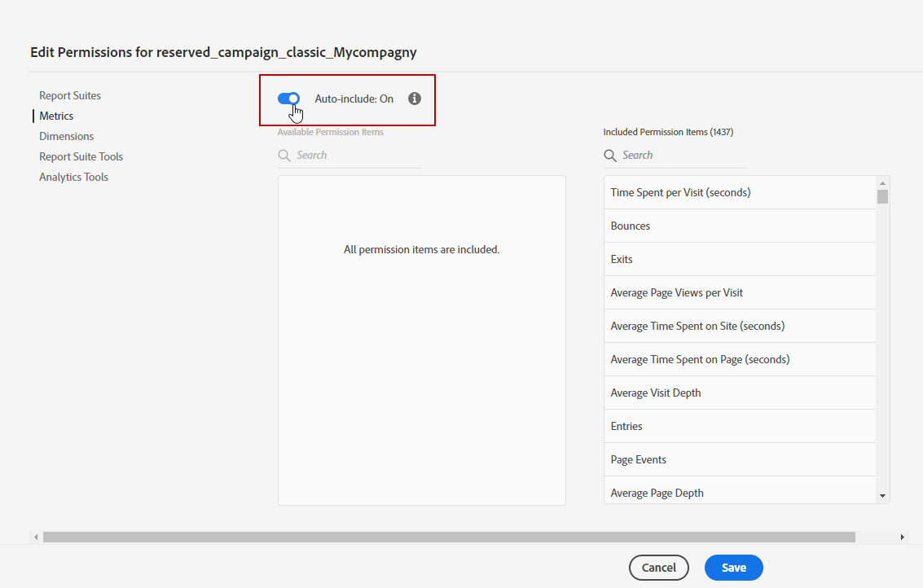Viewport: 923px width, 588px height.
Task: Click the search magnifier under Included Permission Items
Action: pyautogui.click(x=610, y=156)
